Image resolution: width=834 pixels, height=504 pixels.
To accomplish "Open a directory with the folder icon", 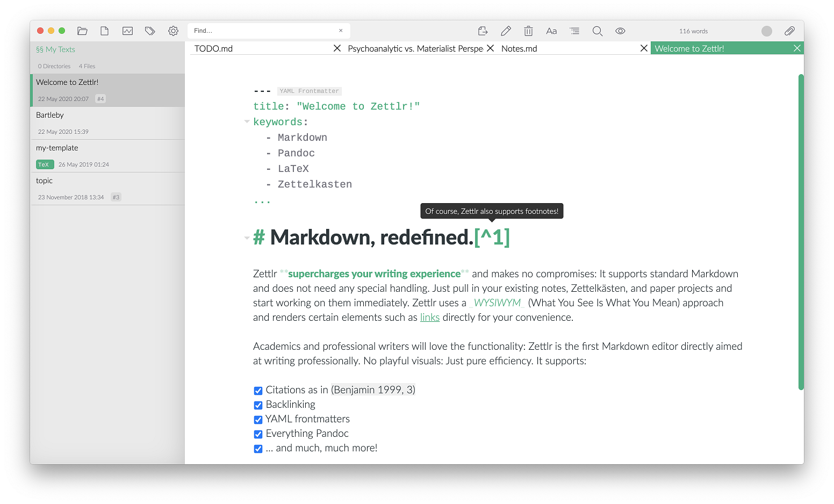I will coord(82,31).
